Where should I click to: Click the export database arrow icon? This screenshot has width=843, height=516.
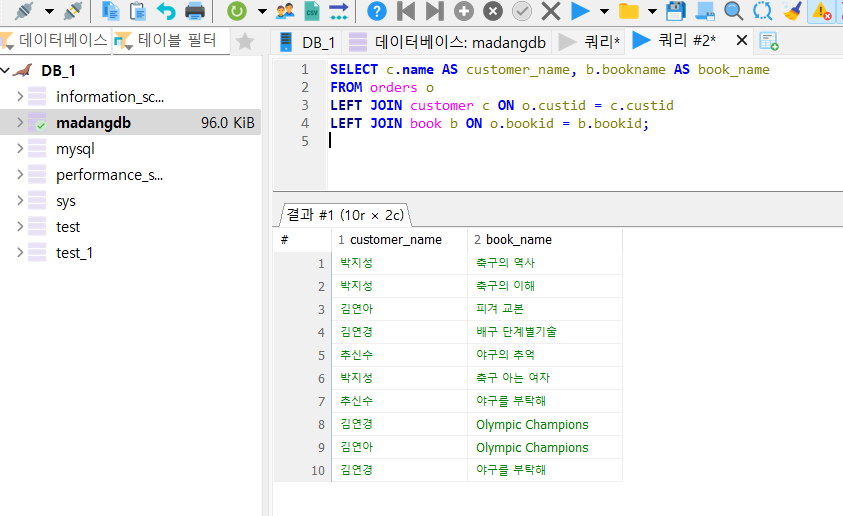tap(339, 11)
